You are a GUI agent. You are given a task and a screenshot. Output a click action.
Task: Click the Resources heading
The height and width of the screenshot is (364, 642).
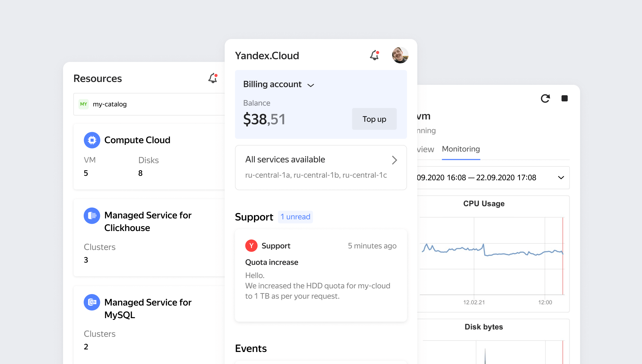[98, 79]
